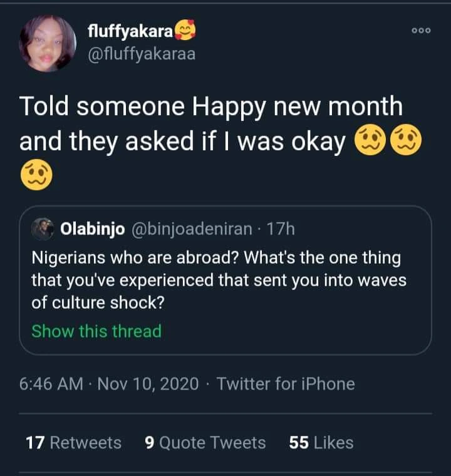
Task: Click the first woozy emoji after "okay"
Action: pos(370,142)
